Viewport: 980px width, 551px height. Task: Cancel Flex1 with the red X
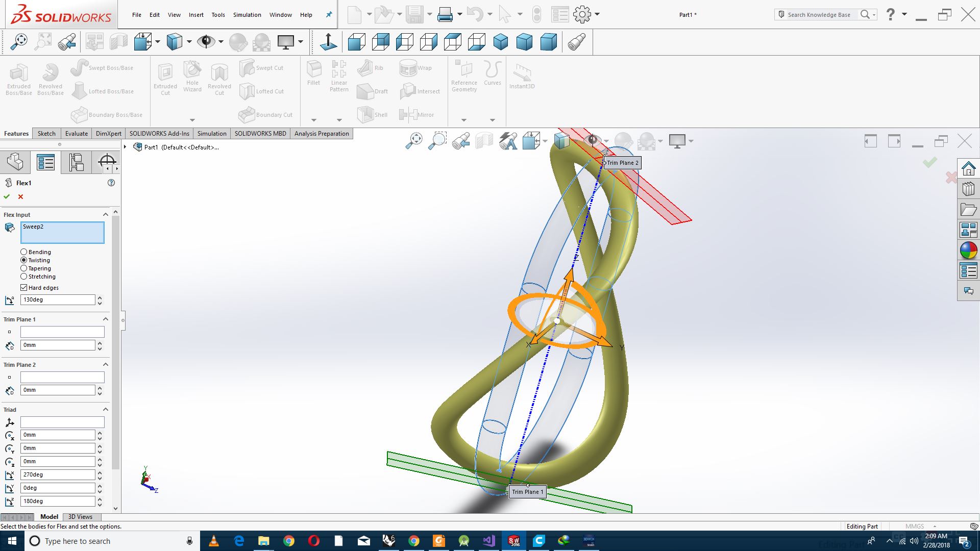20,196
